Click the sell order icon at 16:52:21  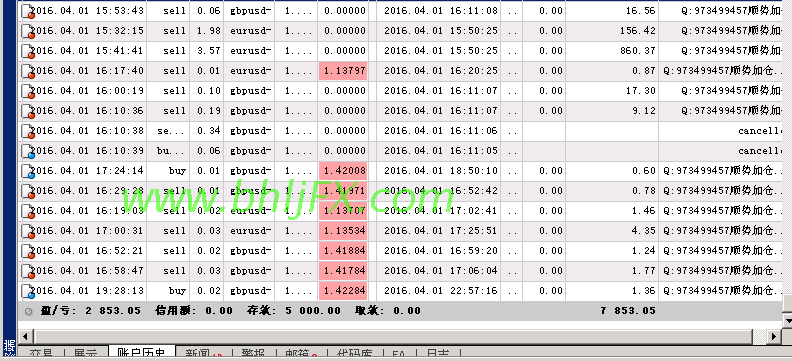pyautogui.click(x=28, y=251)
